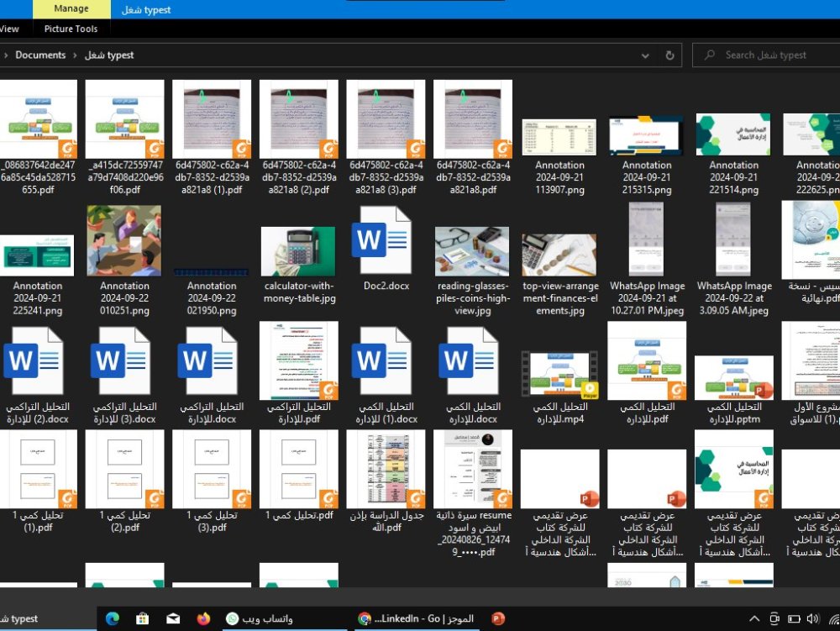Select التحليل التراكمي للإدارة (2).docx file

[38, 376]
